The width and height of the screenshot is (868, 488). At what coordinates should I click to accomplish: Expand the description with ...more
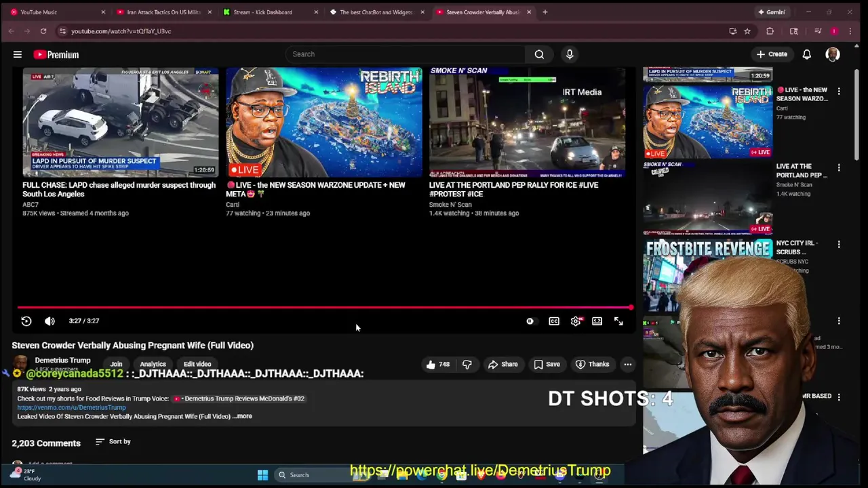tap(242, 416)
